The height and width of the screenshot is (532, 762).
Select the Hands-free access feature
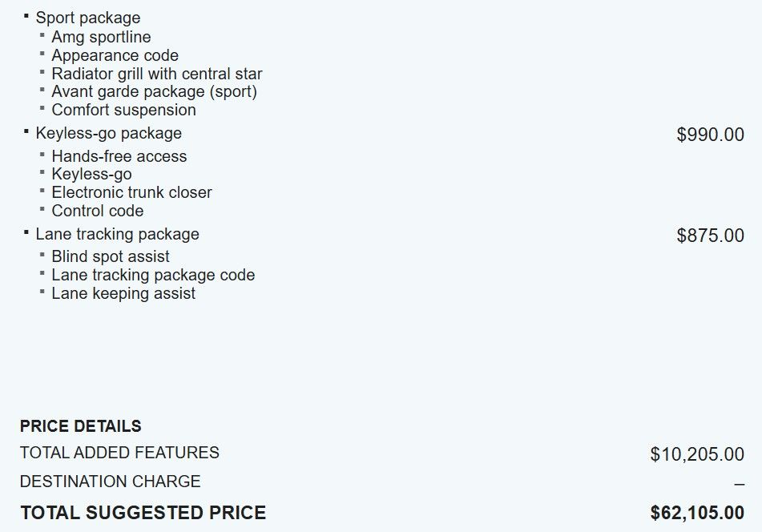point(119,156)
